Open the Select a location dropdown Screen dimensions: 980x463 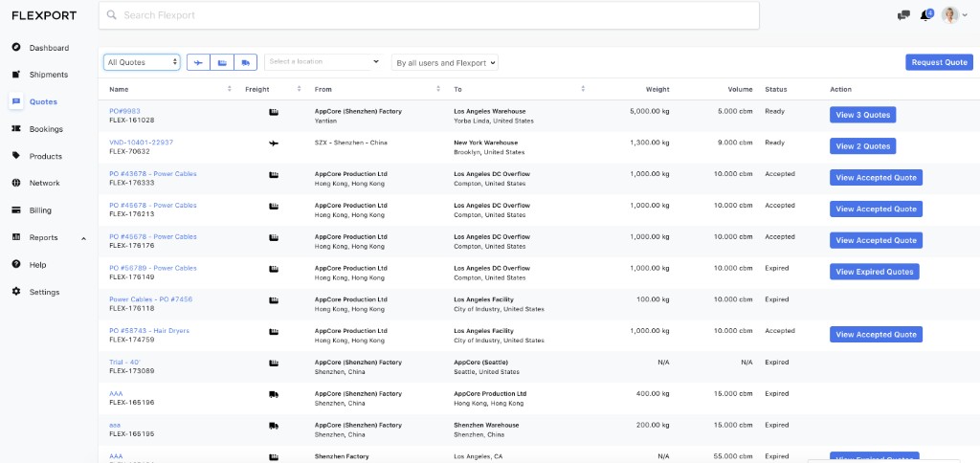[x=323, y=62]
